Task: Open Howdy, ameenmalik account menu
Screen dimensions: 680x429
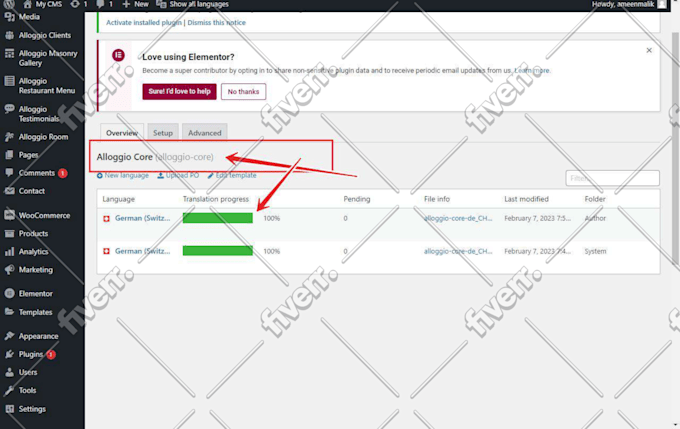Action: tap(629, 4)
